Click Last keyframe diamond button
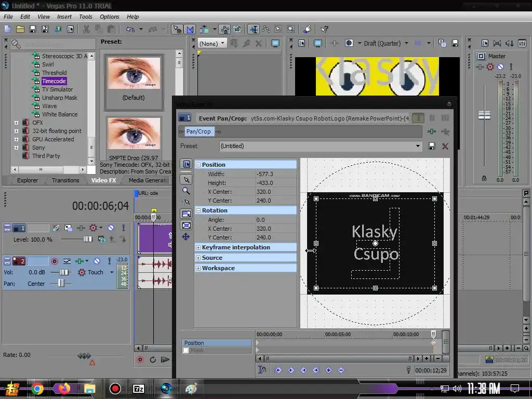 coord(316,370)
